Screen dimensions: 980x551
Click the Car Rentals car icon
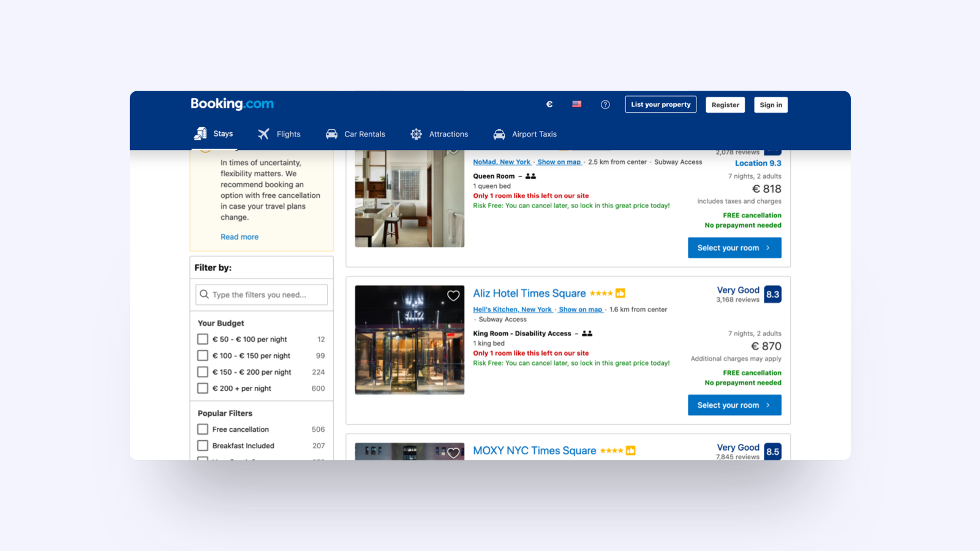point(331,134)
